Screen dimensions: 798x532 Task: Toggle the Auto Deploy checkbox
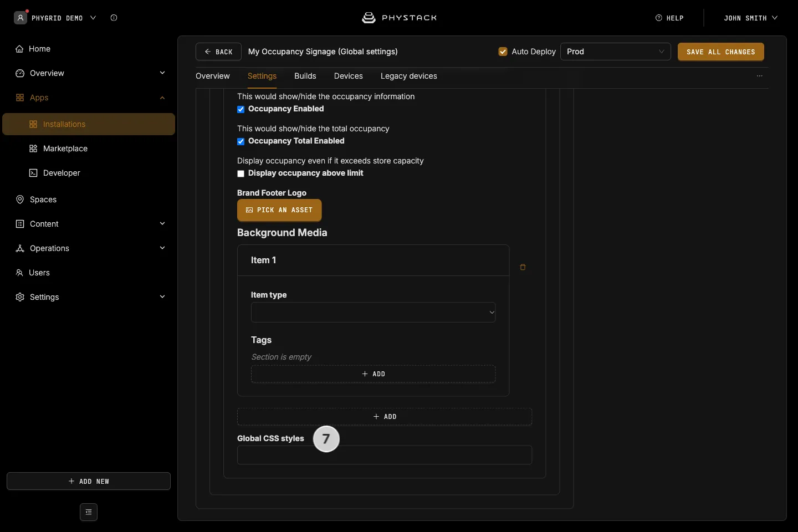coord(503,52)
